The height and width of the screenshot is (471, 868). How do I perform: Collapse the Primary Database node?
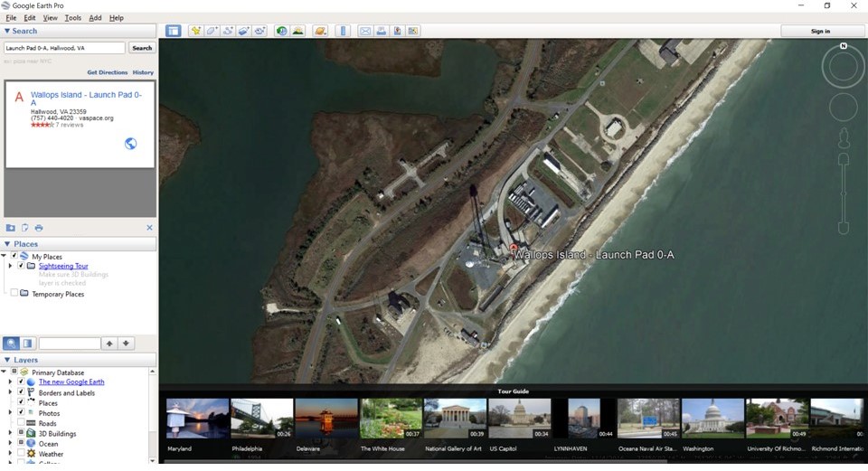pyautogui.click(x=4, y=372)
